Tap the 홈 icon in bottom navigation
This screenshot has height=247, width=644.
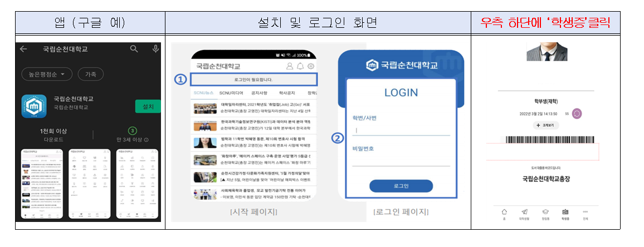(504, 213)
